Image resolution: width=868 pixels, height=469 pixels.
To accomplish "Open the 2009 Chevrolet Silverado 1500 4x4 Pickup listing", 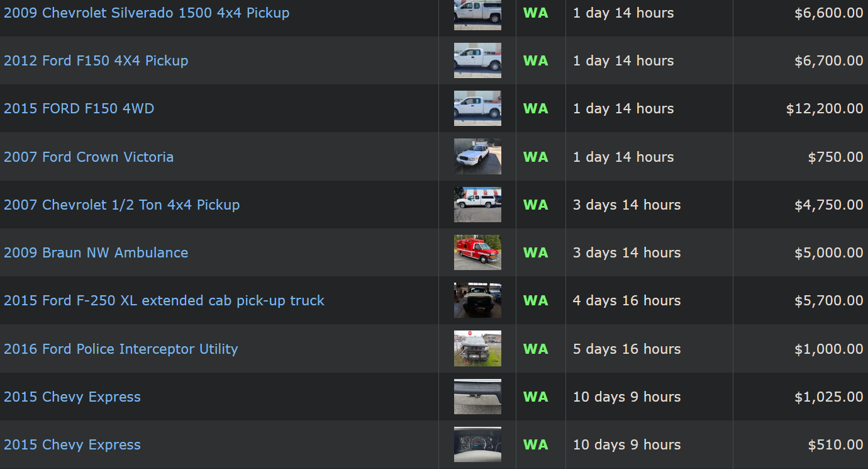I will 146,13.
